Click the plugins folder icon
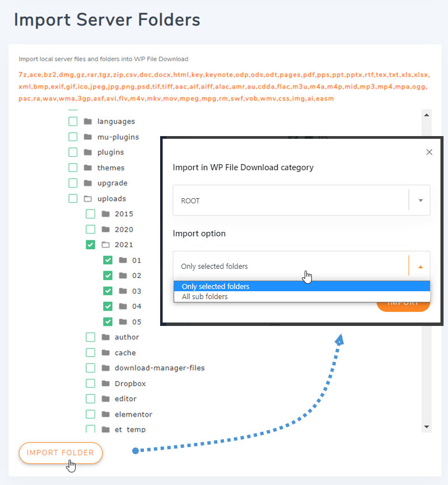The image size is (448, 485). tap(87, 152)
